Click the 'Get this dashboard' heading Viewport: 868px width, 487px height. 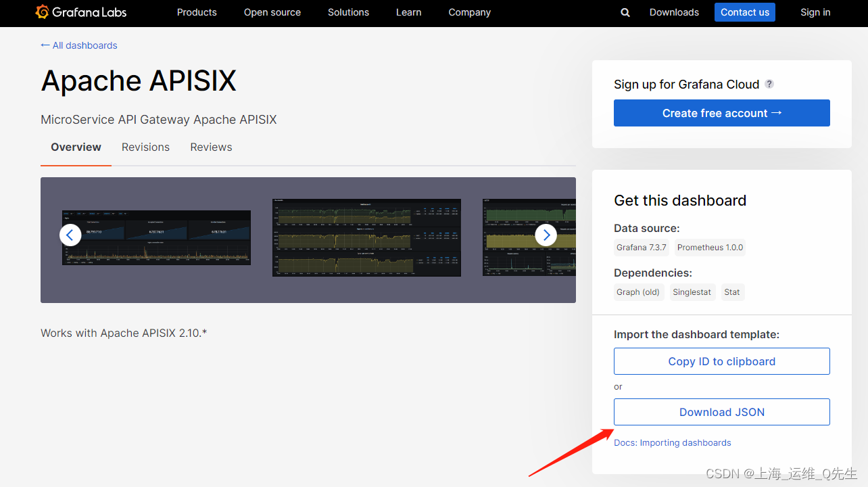pyautogui.click(x=680, y=200)
